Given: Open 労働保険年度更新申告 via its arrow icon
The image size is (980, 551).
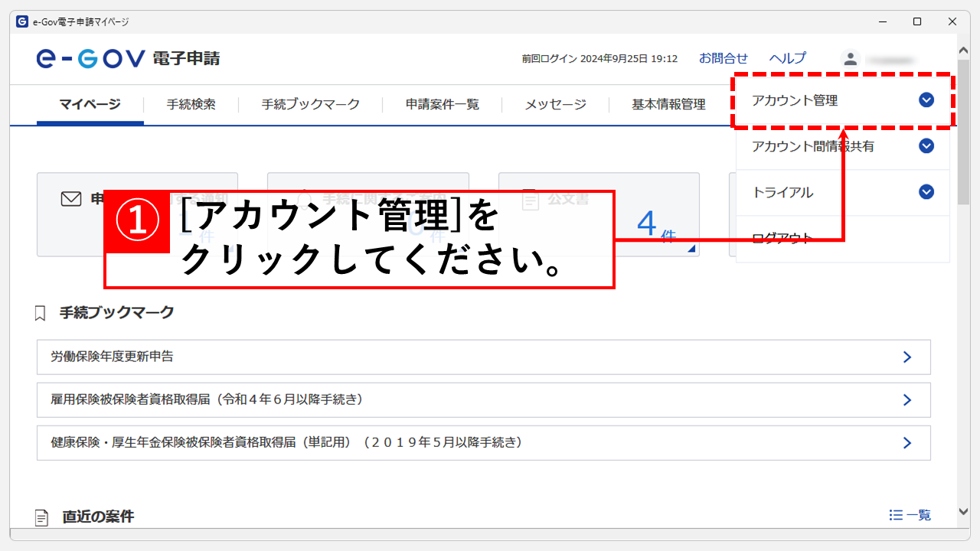Looking at the screenshot, I should coord(907,357).
